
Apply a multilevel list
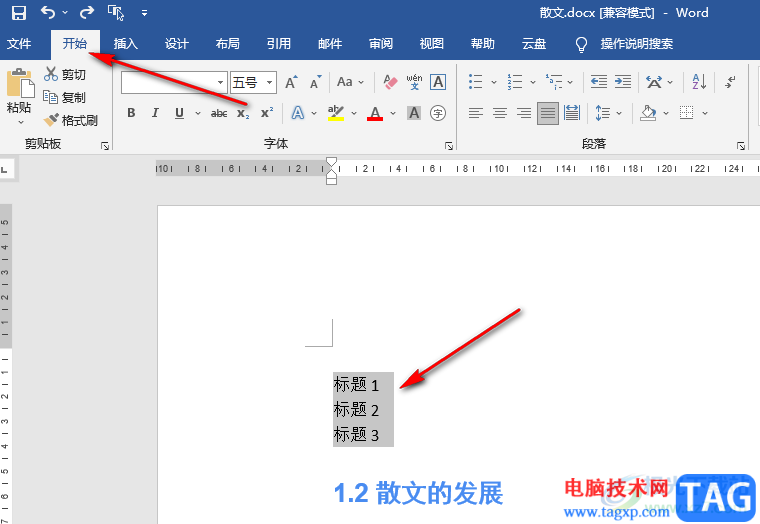(554, 82)
